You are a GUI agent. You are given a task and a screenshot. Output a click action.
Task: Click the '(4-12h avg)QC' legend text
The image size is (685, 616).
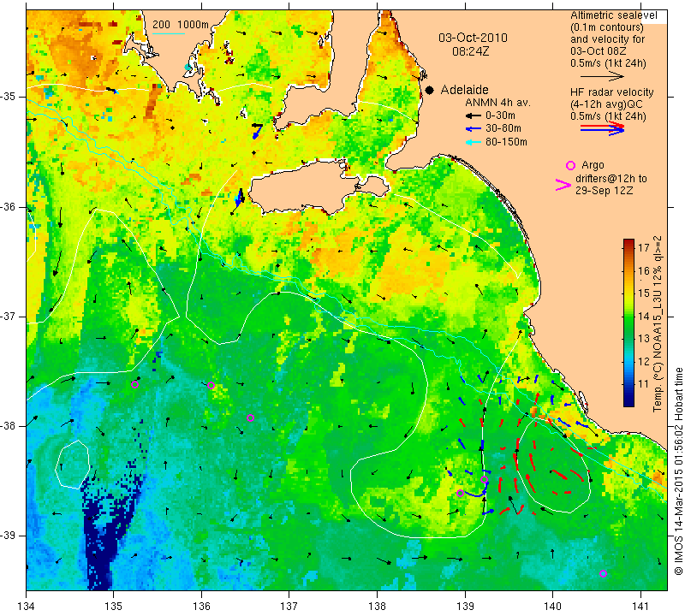pyautogui.click(x=605, y=104)
